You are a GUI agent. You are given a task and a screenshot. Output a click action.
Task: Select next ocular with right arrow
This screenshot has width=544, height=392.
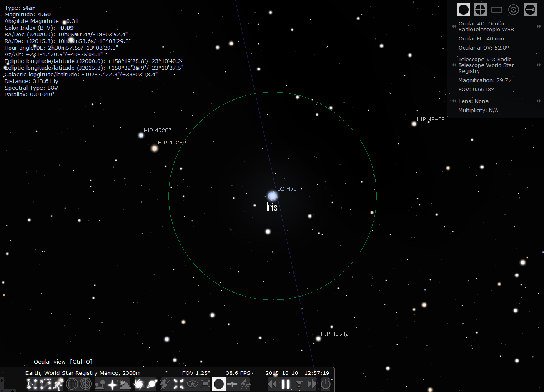click(539, 26)
